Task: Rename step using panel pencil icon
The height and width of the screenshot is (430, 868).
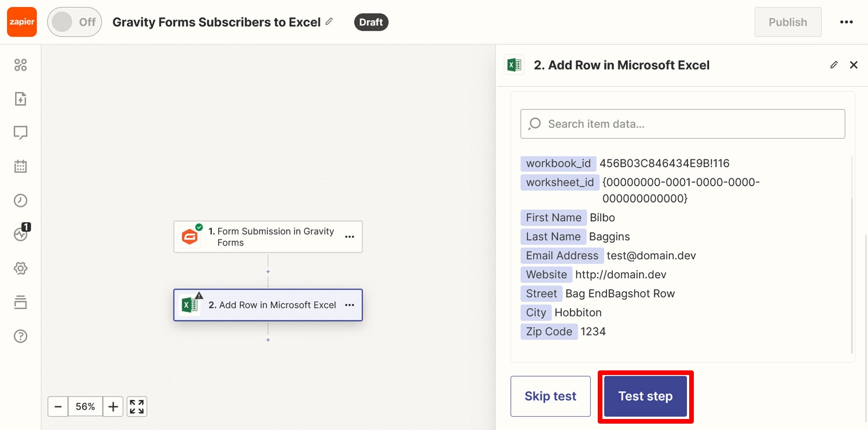Action: tap(834, 65)
